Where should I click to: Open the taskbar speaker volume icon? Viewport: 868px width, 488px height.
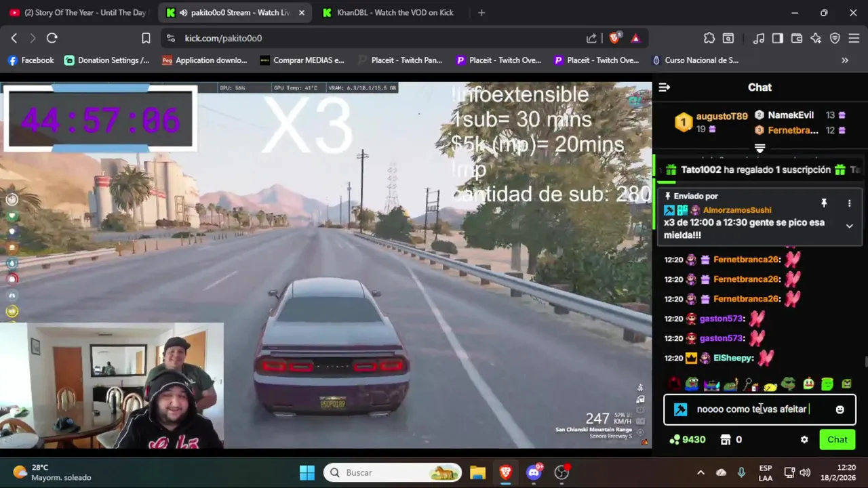tap(805, 472)
